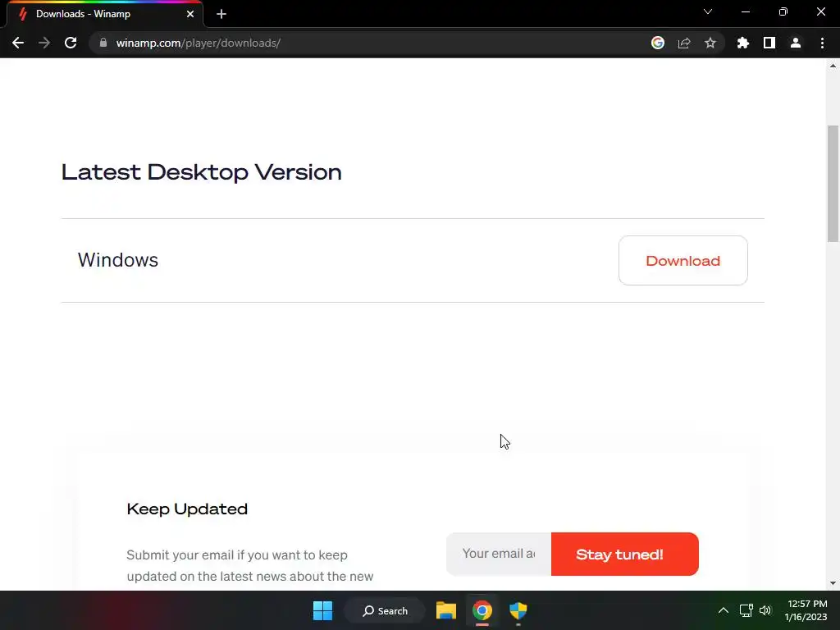Open the Google icon in address bar
The width and height of the screenshot is (840, 630).
(x=658, y=43)
